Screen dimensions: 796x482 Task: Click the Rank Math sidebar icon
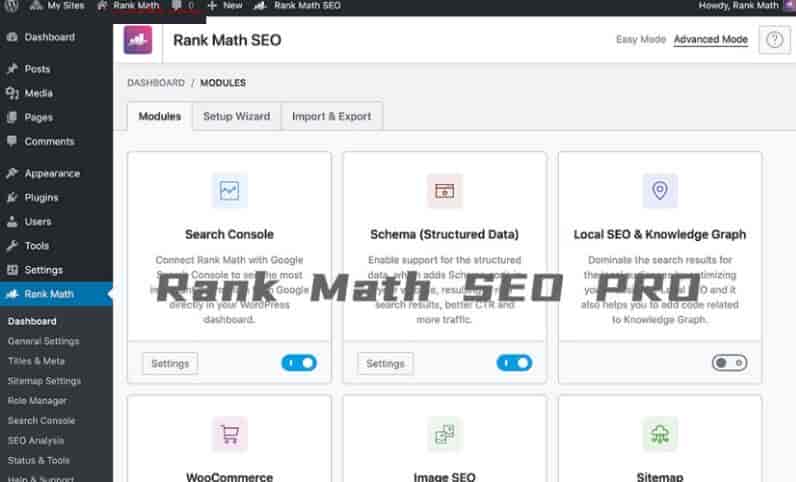pos(12,294)
